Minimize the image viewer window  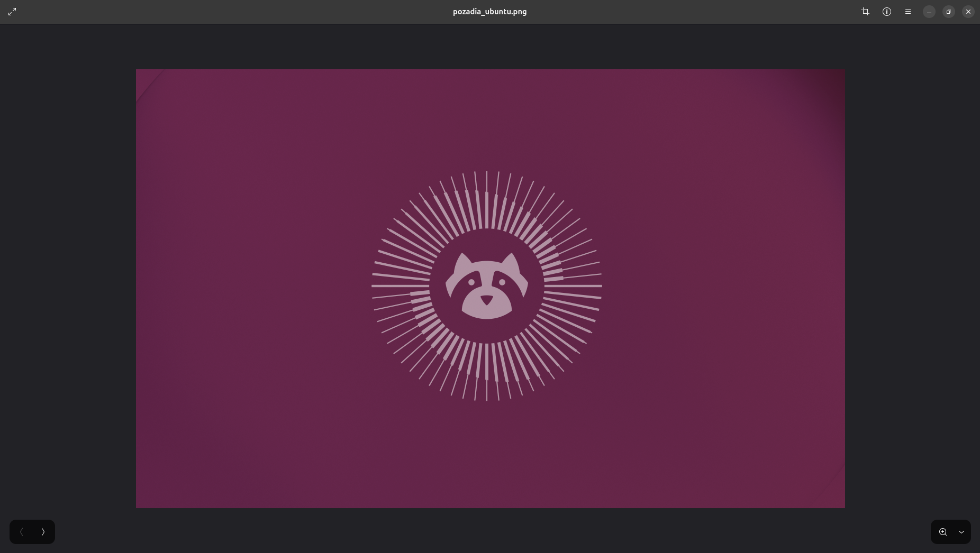pyautogui.click(x=929, y=12)
